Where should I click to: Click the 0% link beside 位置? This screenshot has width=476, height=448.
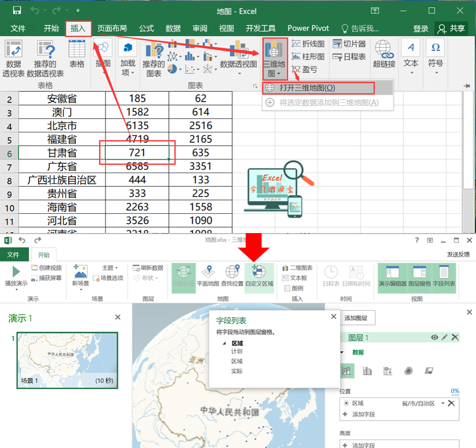click(x=455, y=391)
